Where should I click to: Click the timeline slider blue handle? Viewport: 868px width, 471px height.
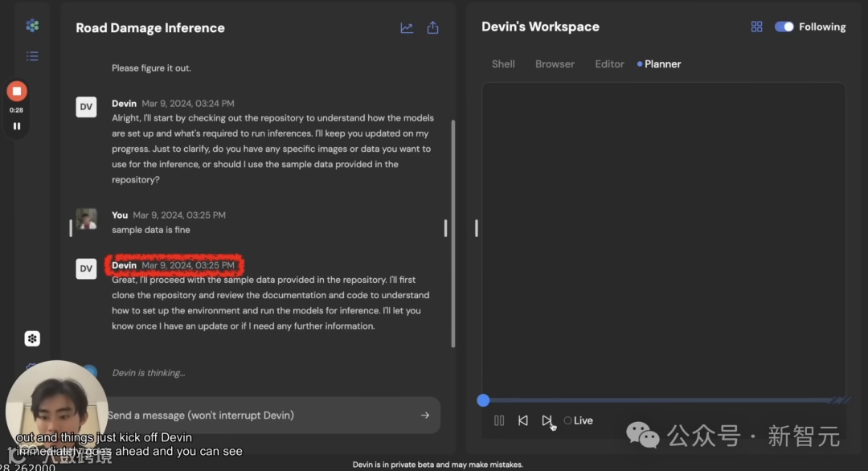[483, 400]
